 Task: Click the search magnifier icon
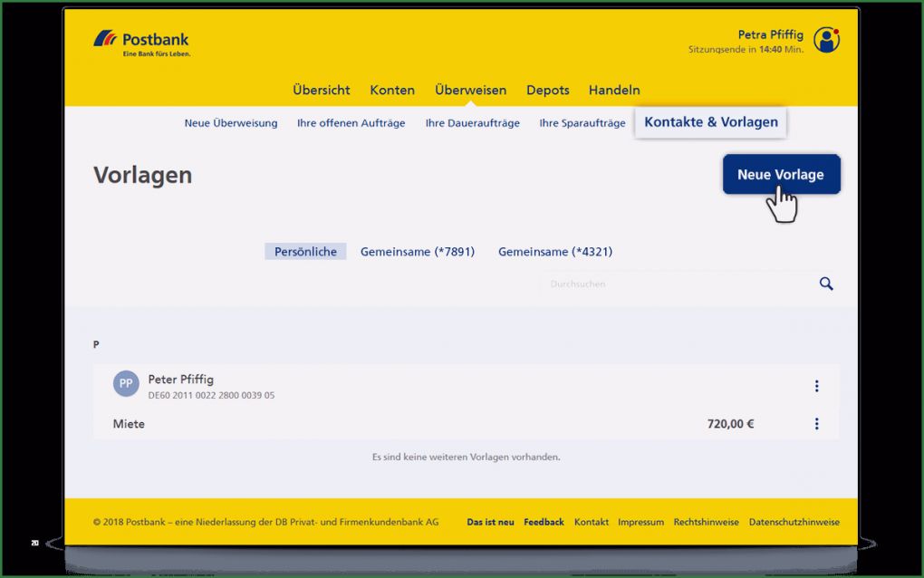pyautogui.click(x=825, y=284)
